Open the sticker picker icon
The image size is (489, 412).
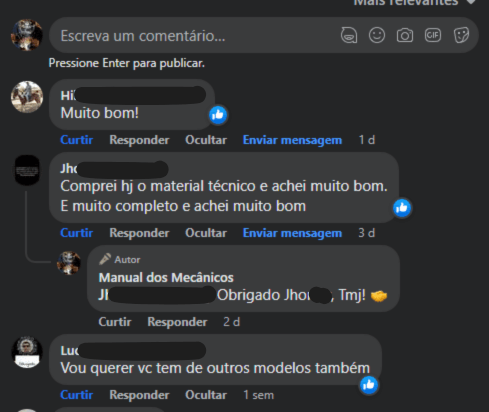(x=461, y=35)
